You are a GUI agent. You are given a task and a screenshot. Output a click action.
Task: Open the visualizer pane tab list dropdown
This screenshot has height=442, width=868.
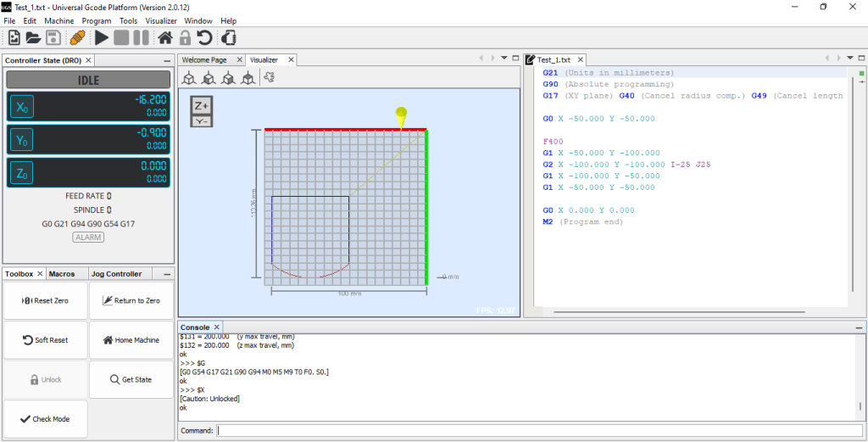[504, 58]
